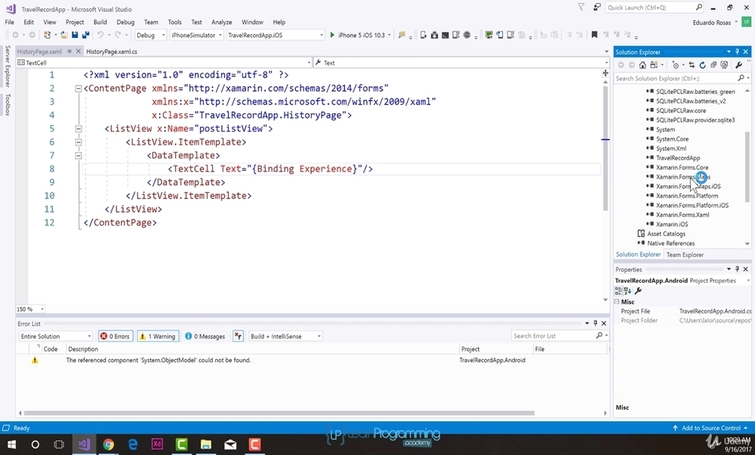Toggle the 1 Warning filter
The width and height of the screenshot is (755, 455).
point(157,336)
